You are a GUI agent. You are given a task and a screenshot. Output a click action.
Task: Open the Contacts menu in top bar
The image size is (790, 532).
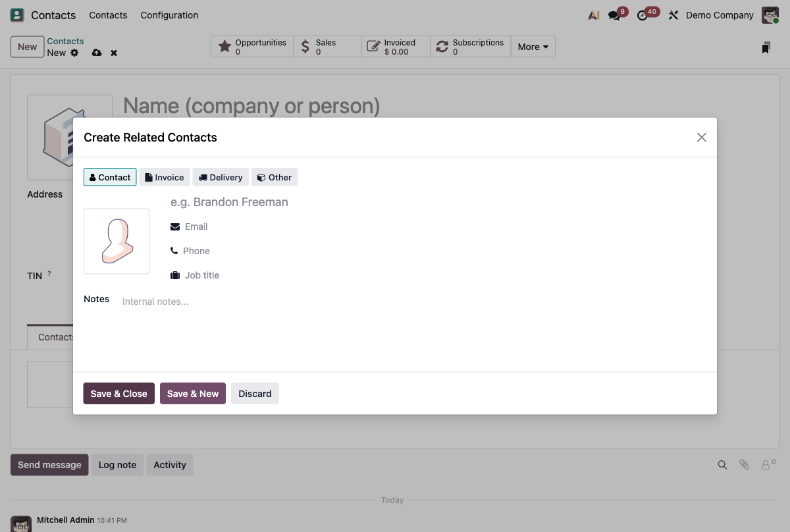(108, 15)
